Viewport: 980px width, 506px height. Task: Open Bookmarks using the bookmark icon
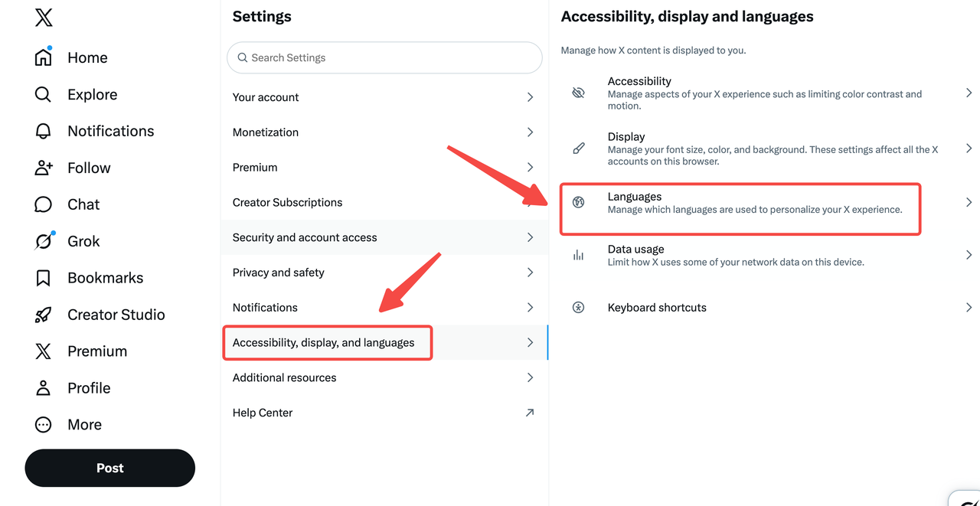tap(44, 278)
